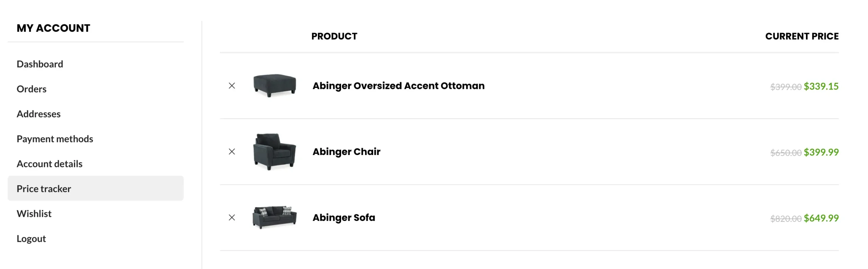Open the Abinger Oversized Accent Ottoman product name
868x269 pixels.
click(x=398, y=86)
